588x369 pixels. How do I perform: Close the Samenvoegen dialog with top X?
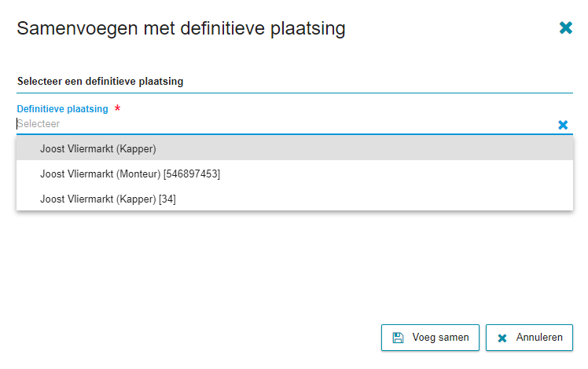[x=565, y=27]
